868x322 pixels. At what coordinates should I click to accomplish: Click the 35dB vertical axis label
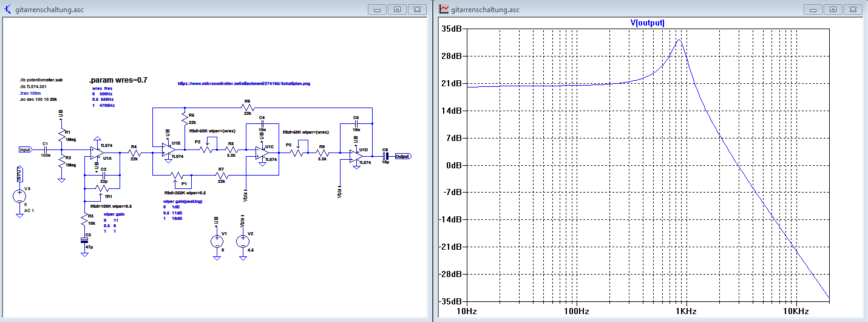coord(453,29)
